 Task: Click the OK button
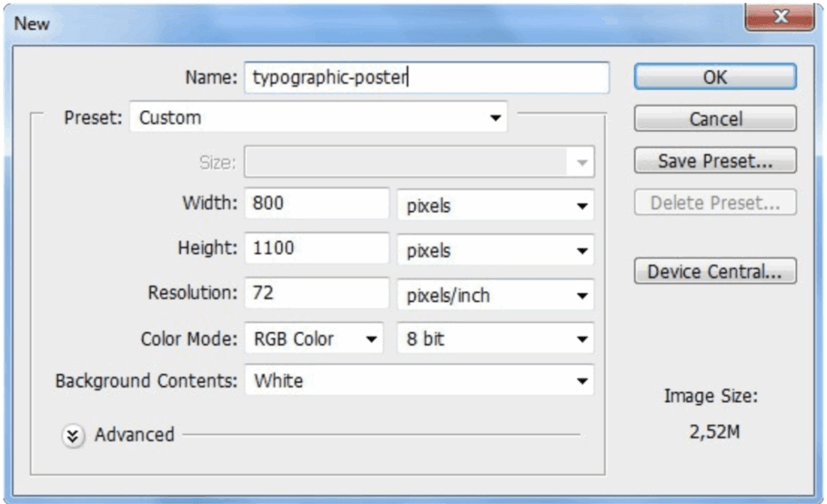click(715, 77)
